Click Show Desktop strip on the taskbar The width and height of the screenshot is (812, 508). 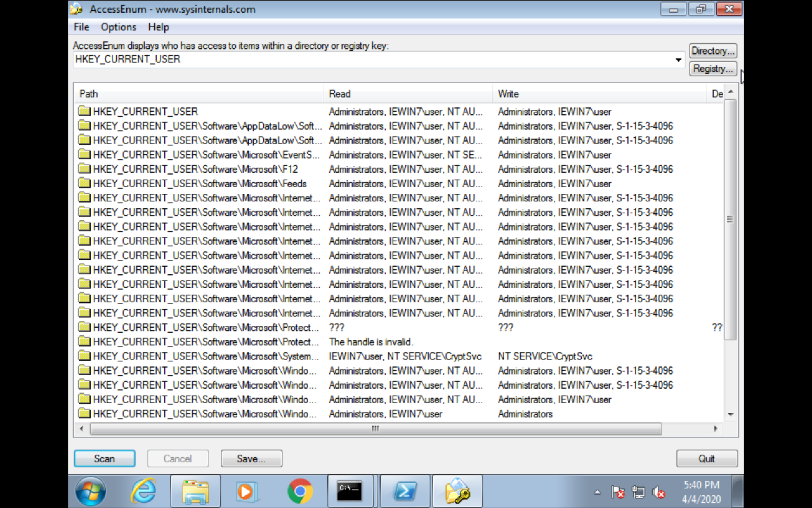(x=738, y=491)
